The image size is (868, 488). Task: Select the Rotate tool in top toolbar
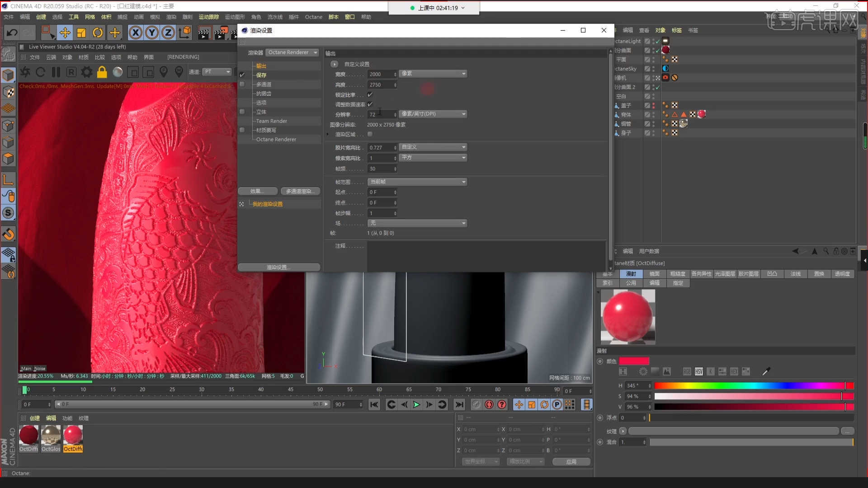point(98,33)
